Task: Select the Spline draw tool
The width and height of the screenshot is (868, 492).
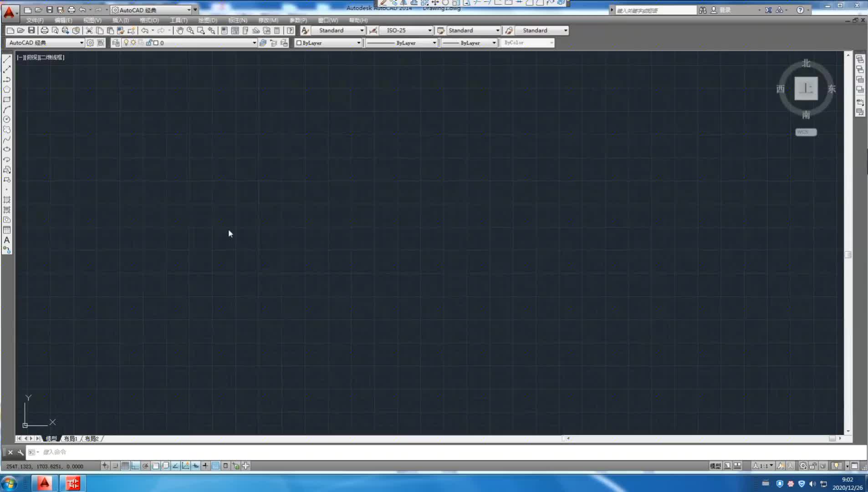Action: [7, 139]
